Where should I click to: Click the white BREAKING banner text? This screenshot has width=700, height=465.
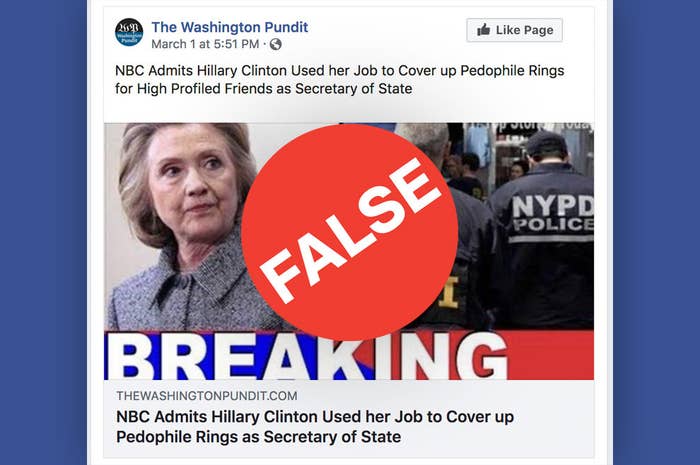(308, 356)
